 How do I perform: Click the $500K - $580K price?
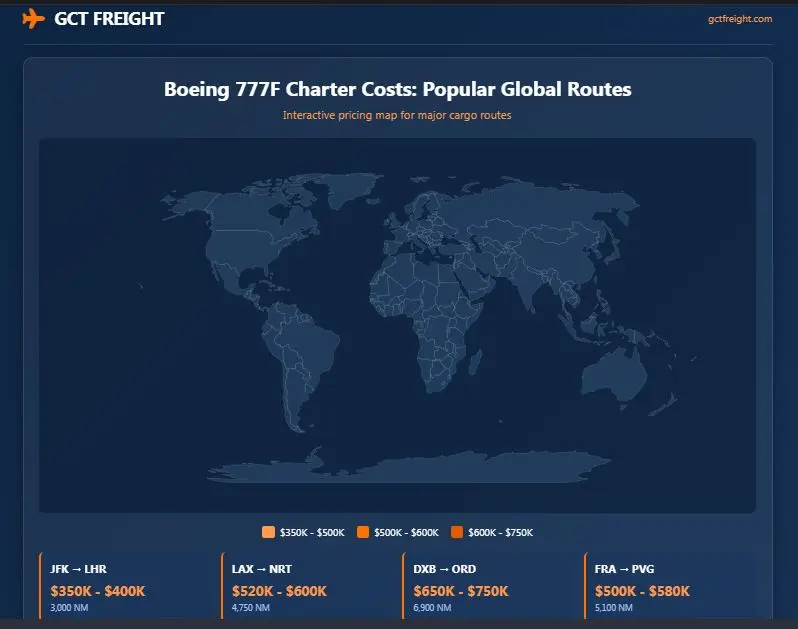click(642, 591)
